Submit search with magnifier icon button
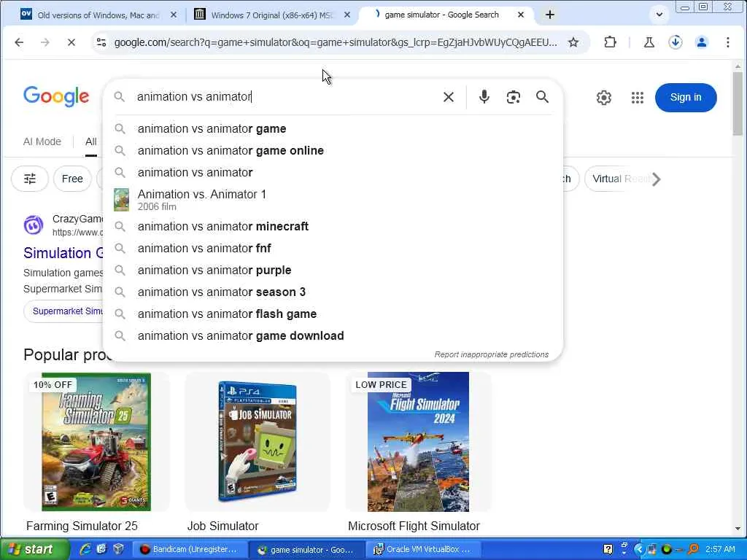This screenshot has height=560, width=747. click(x=542, y=97)
